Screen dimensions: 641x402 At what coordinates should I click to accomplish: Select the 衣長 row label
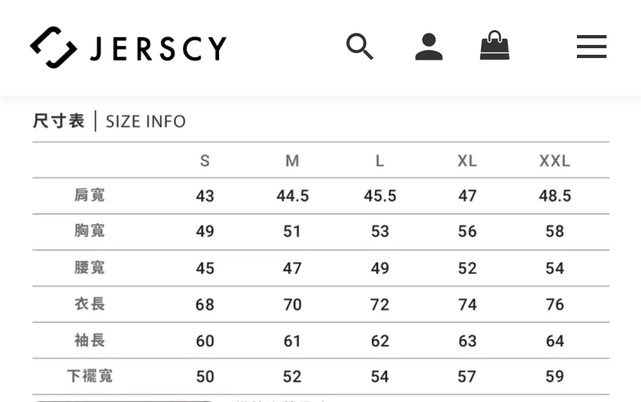(89, 304)
